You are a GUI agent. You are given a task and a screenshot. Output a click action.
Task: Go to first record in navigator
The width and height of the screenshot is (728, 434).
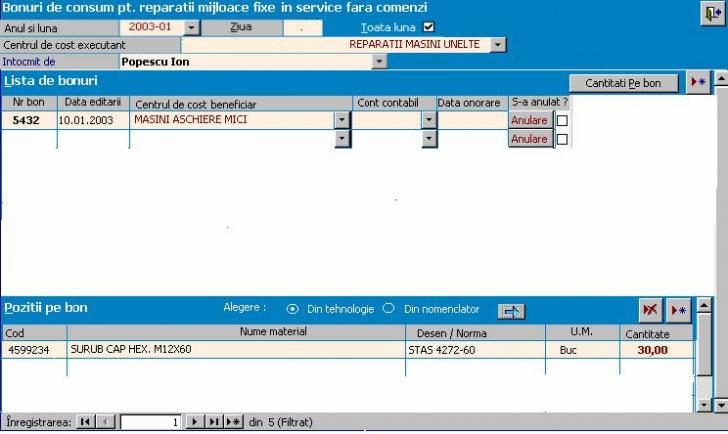(x=85, y=422)
